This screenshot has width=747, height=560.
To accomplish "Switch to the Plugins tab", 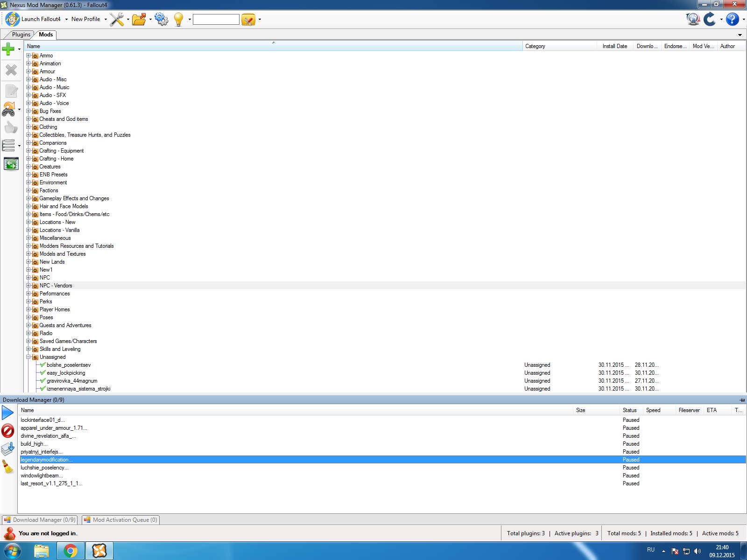I will (x=21, y=35).
